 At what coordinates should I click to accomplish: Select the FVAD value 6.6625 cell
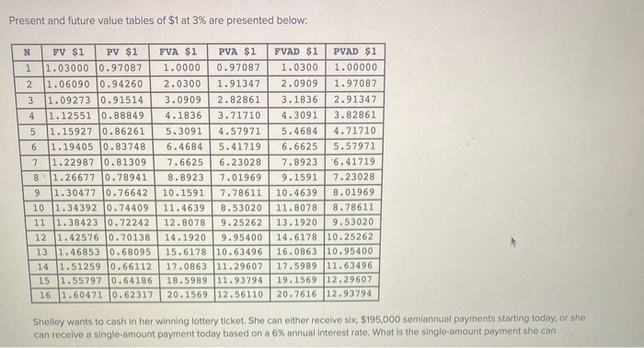click(297, 146)
